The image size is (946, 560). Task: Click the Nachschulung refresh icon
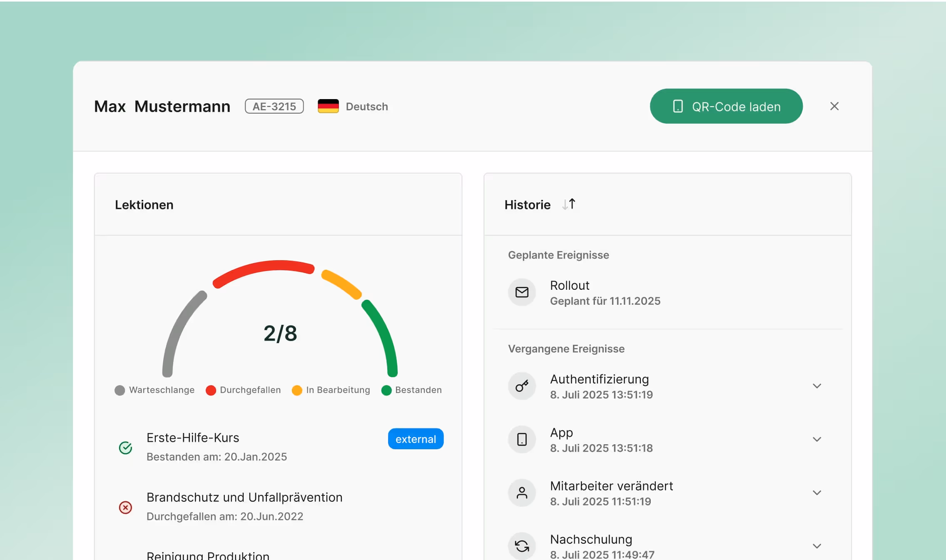(522, 545)
